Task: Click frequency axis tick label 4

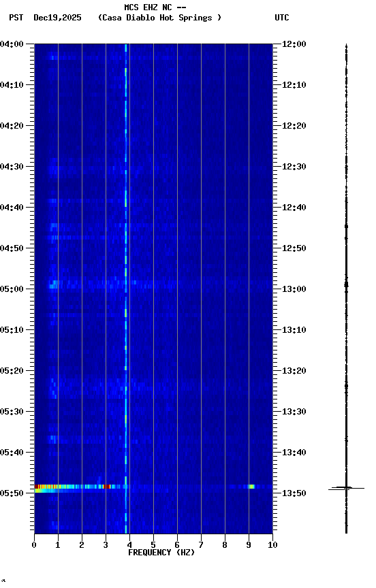Action: click(x=129, y=545)
